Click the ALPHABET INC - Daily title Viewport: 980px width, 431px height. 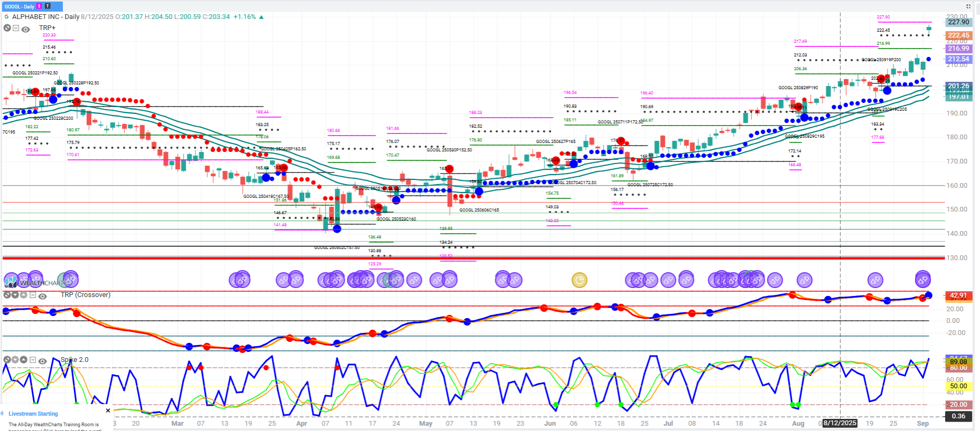(45, 17)
